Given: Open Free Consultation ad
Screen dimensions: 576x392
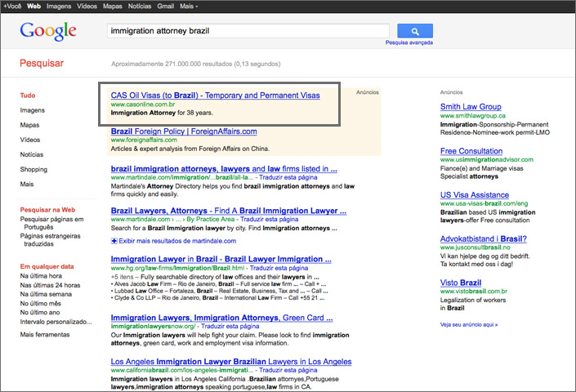Looking at the screenshot, I should pos(471,151).
